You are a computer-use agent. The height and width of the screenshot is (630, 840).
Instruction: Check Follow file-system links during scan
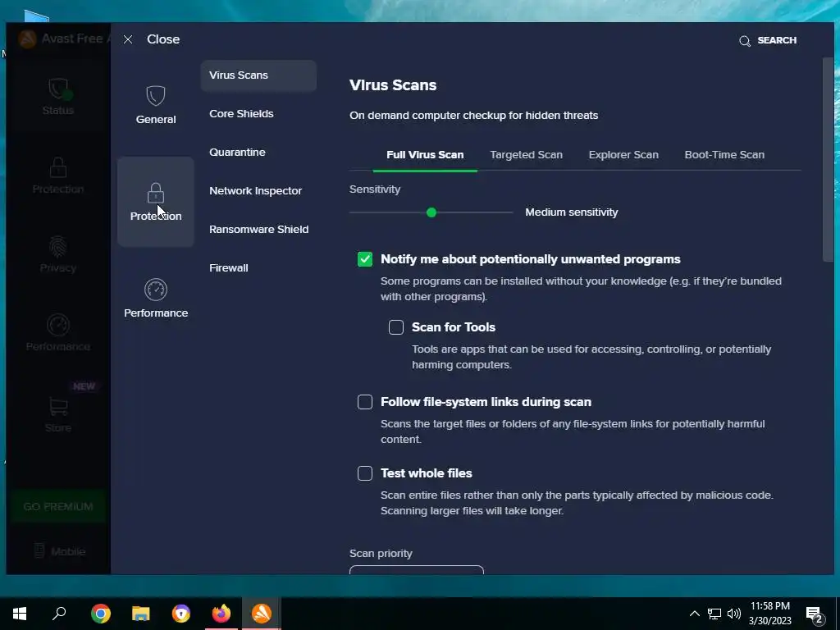[365, 402]
